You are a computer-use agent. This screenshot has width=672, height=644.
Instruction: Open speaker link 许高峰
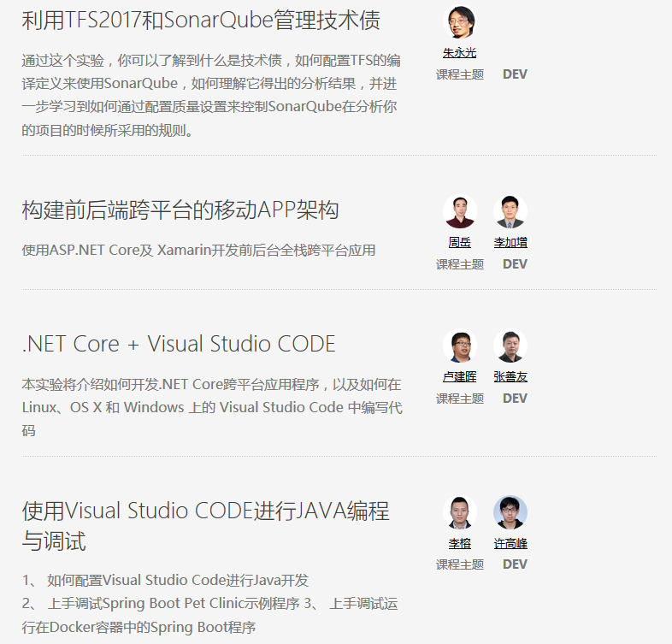click(x=510, y=543)
